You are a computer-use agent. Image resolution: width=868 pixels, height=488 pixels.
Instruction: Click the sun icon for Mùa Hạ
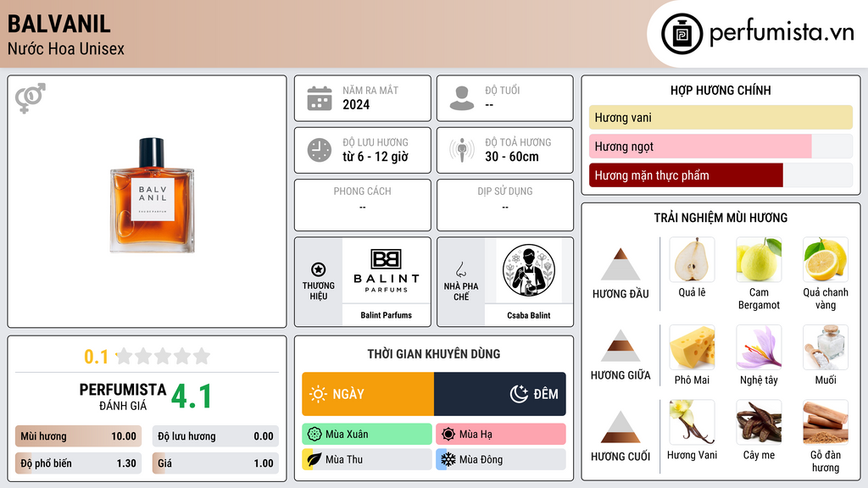click(448, 435)
